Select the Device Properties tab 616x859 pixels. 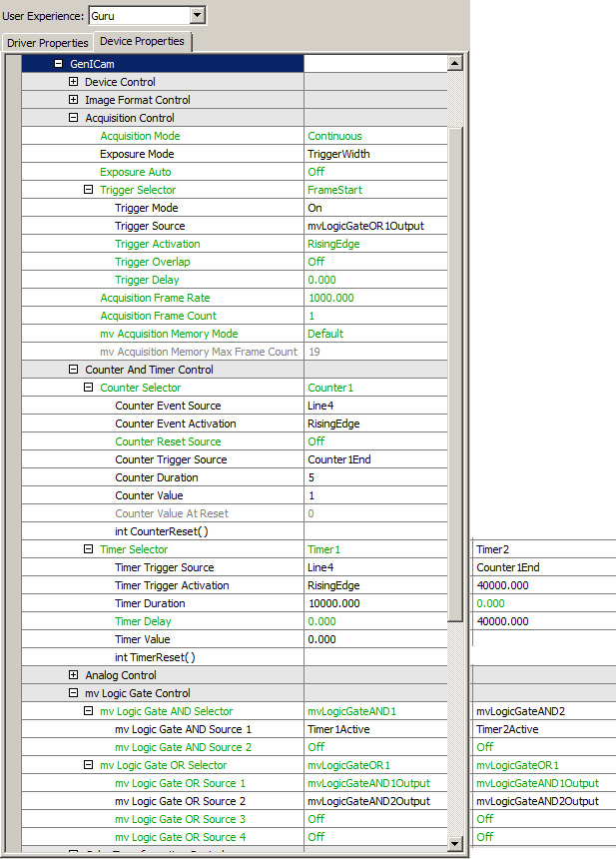[x=142, y=42]
